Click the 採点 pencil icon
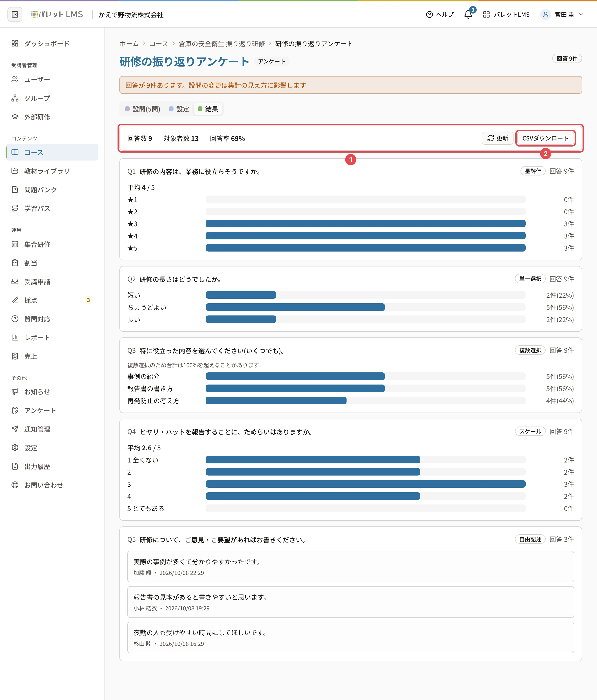 click(15, 300)
